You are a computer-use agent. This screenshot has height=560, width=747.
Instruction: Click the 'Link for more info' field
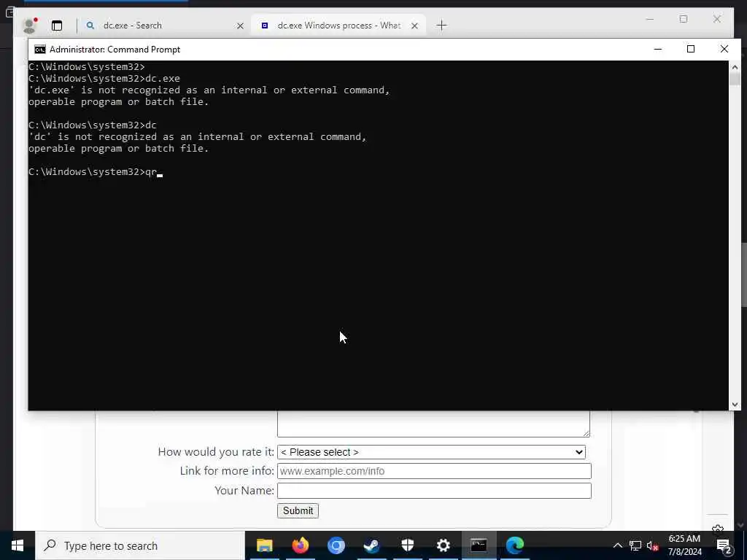pyautogui.click(x=434, y=471)
